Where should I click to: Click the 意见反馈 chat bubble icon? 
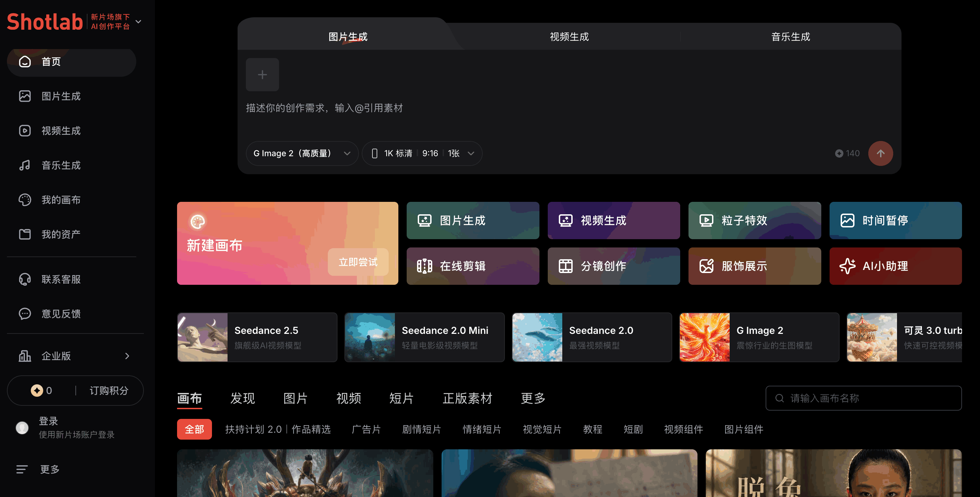click(x=25, y=314)
